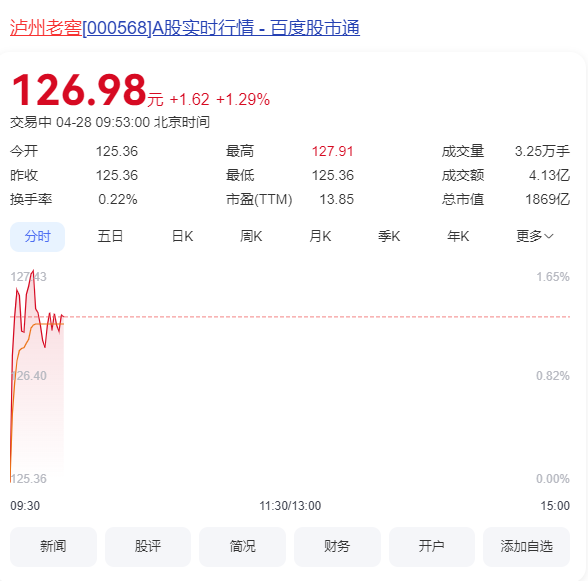Click the 成交额 value 4.13亿
588x581 pixels.
549,176
